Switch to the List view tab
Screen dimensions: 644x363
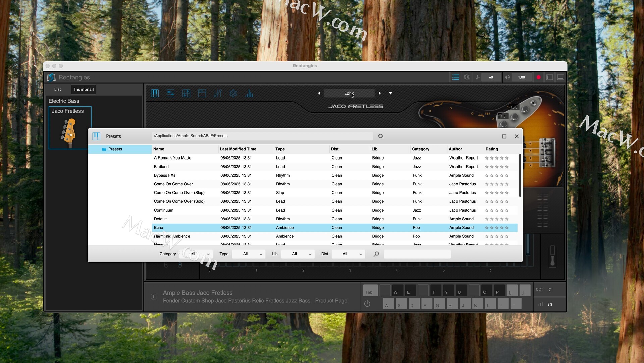coord(58,89)
